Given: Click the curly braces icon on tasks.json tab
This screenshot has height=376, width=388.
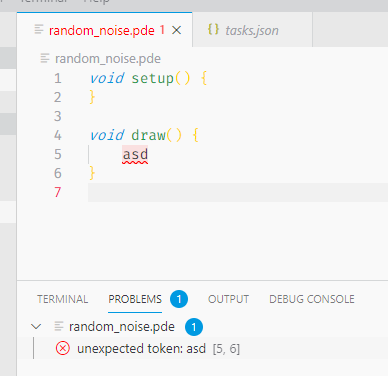Looking at the screenshot, I should 213,29.
